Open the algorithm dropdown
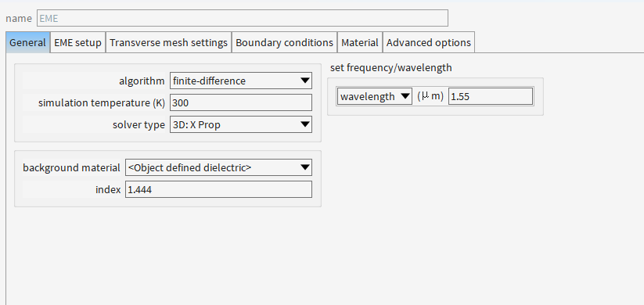The image size is (644, 305). point(241,81)
